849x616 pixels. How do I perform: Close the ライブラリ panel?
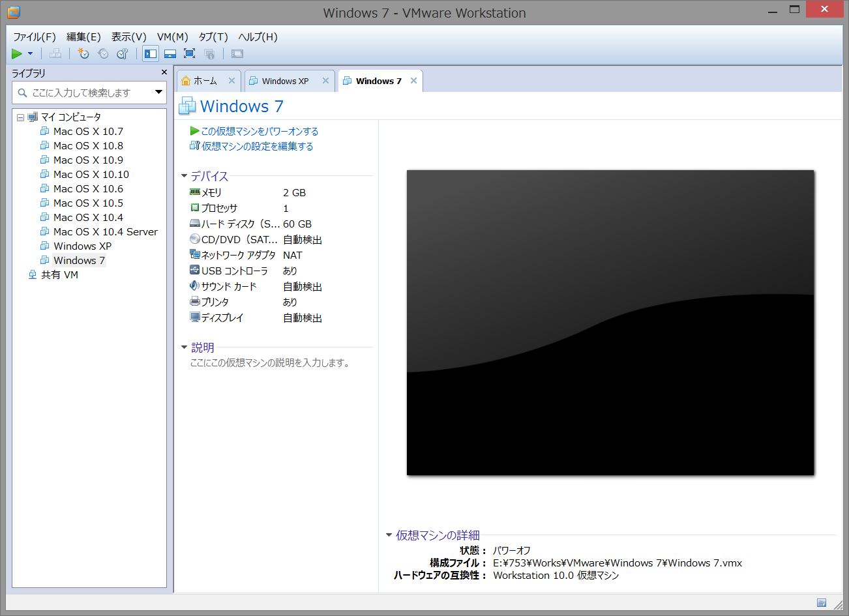pyautogui.click(x=164, y=72)
